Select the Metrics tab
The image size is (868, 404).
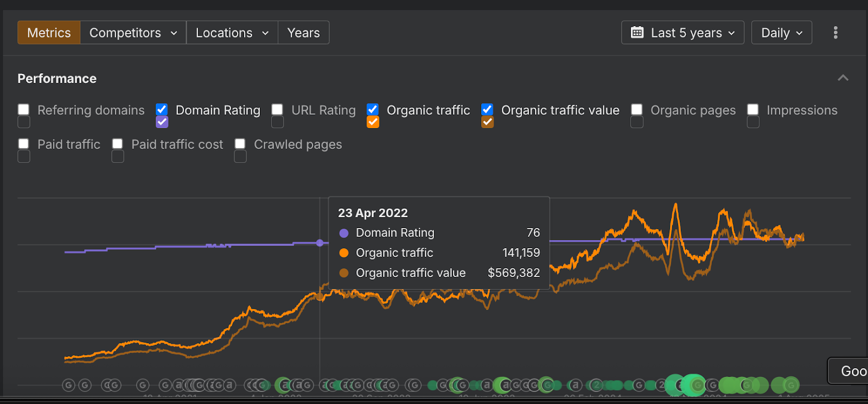point(49,33)
